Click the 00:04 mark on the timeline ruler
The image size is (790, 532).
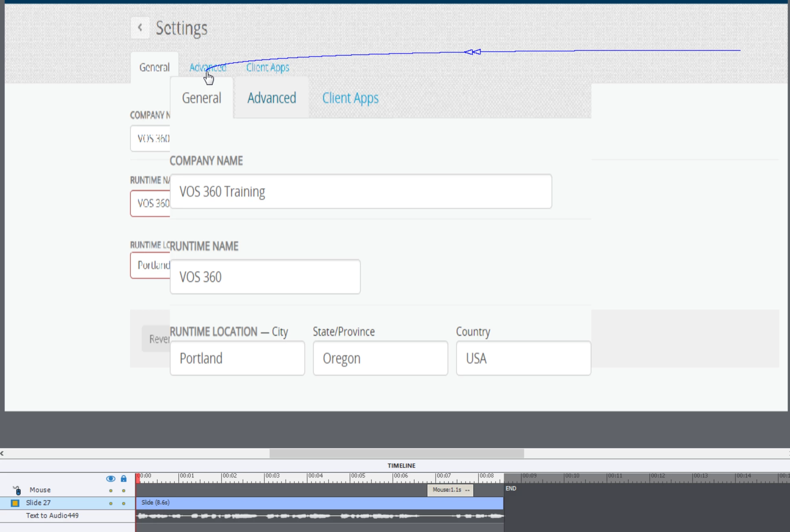[x=315, y=476]
